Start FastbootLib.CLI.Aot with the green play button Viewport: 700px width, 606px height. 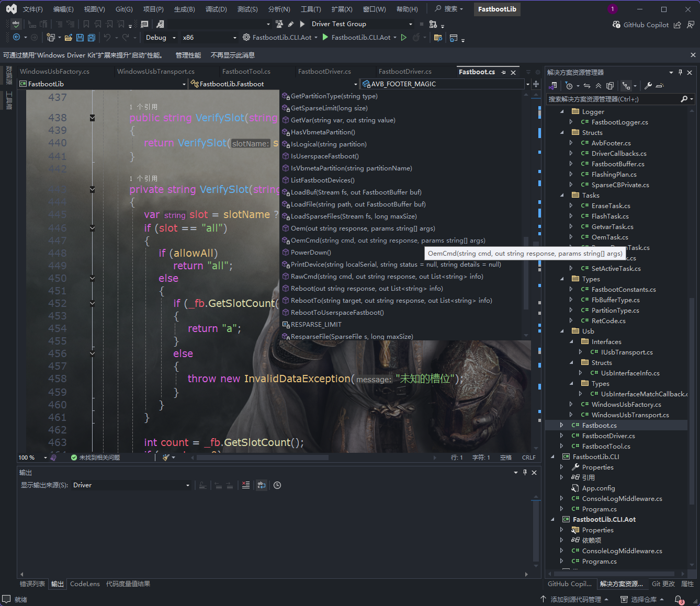325,38
